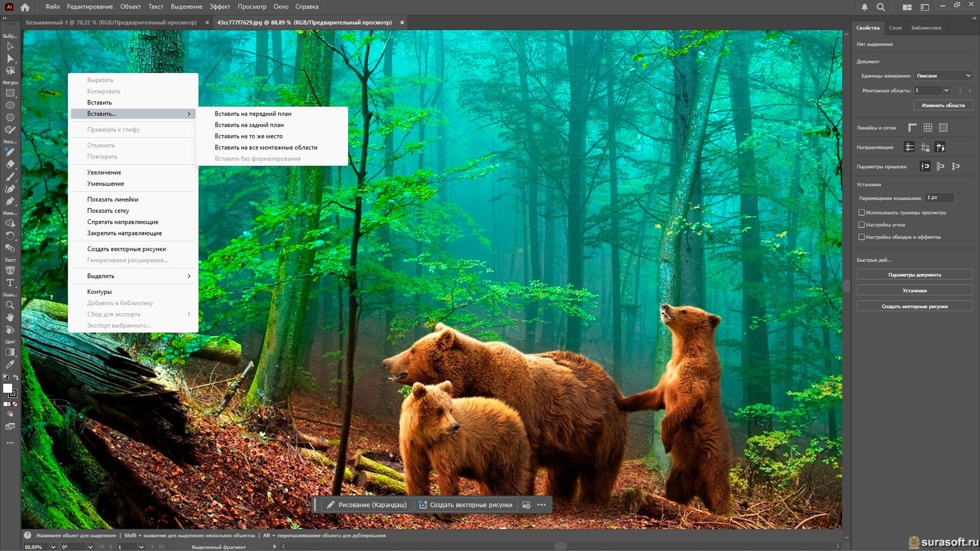The height and width of the screenshot is (551, 980).
Task: Open the 'Пиксели' units dropdown
Action: pos(943,76)
